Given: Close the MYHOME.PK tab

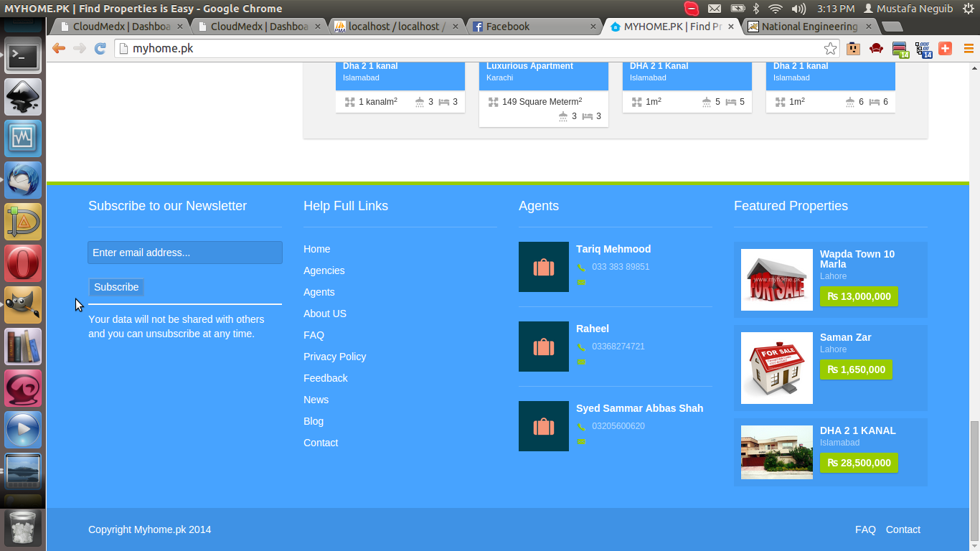Looking at the screenshot, I should (x=731, y=27).
